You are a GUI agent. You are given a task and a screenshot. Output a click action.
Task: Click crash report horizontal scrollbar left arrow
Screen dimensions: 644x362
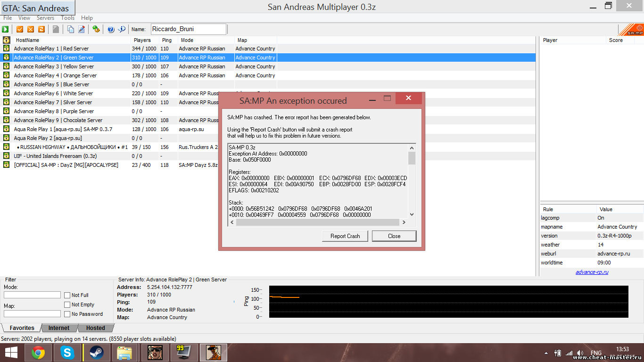232,222
